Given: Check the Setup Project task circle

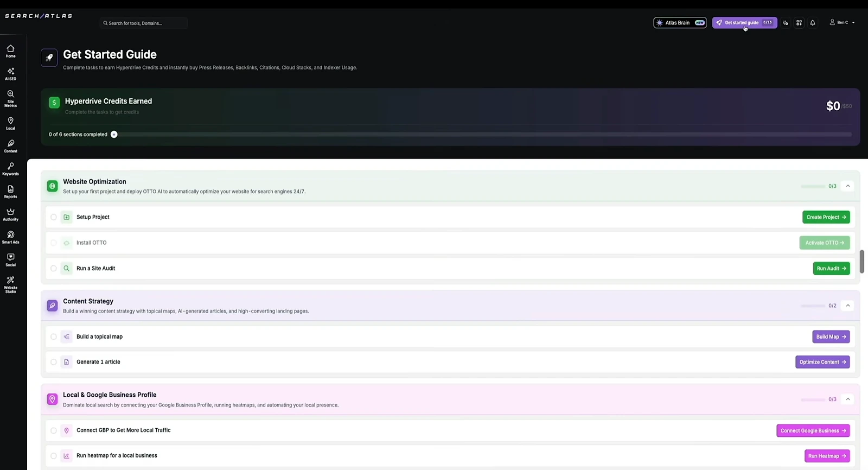Looking at the screenshot, I should pyautogui.click(x=53, y=217).
